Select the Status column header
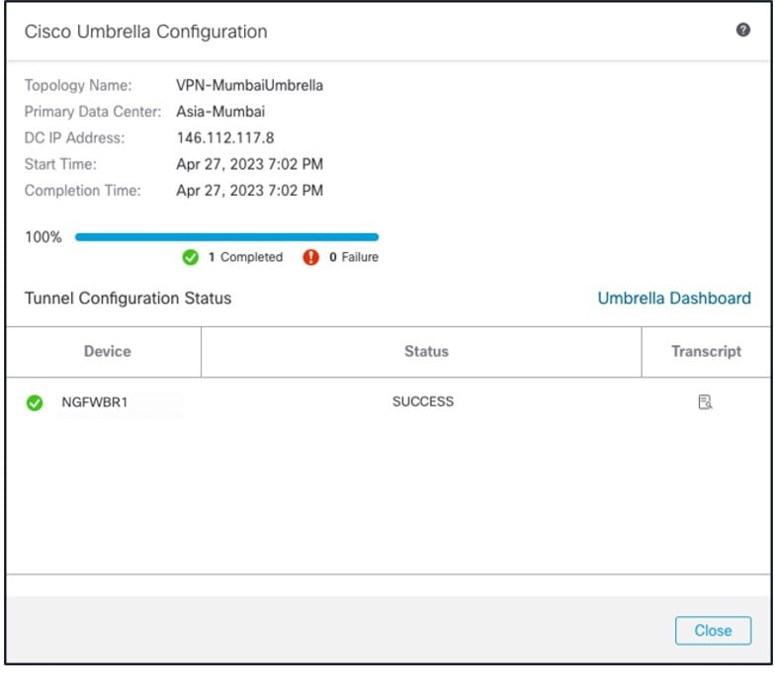 [x=427, y=352]
